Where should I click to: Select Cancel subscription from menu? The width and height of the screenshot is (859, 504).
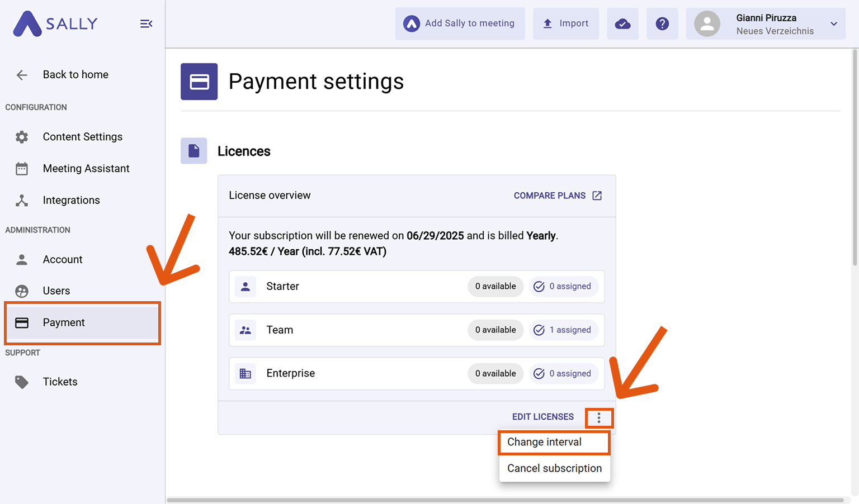(554, 468)
